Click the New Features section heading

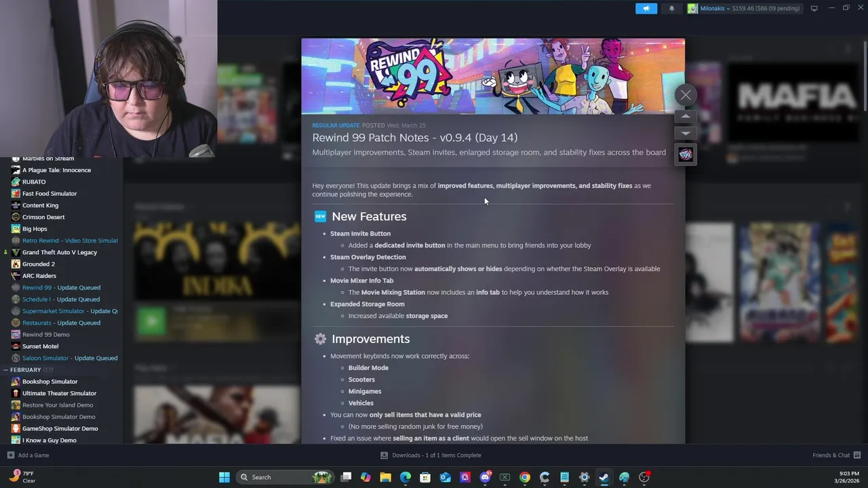[369, 217]
